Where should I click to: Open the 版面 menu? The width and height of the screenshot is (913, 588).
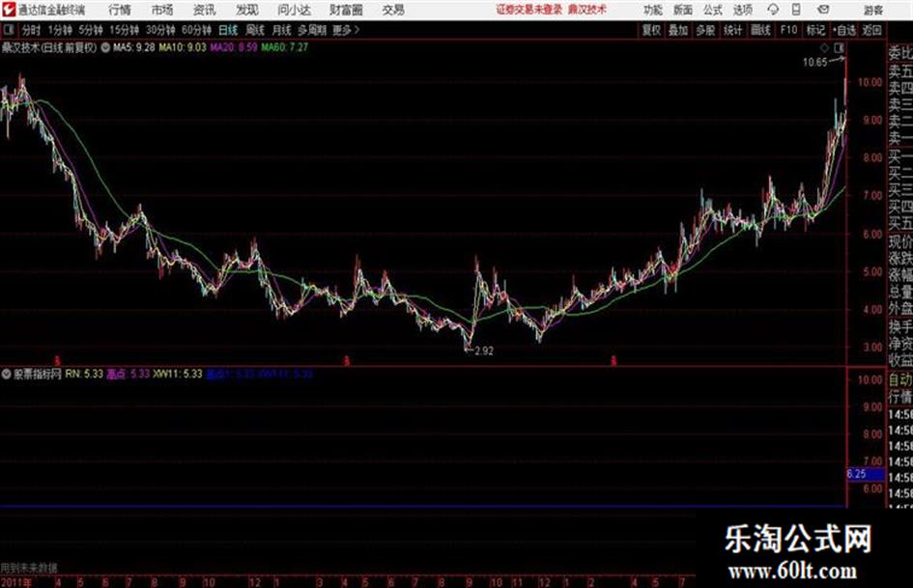[683, 10]
